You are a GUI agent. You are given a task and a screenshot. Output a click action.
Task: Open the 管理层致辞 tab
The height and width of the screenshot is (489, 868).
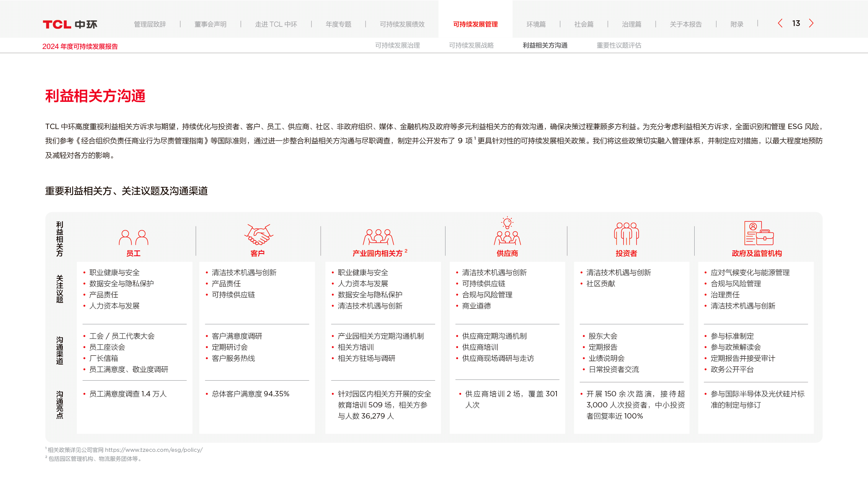click(x=150, y=25)
